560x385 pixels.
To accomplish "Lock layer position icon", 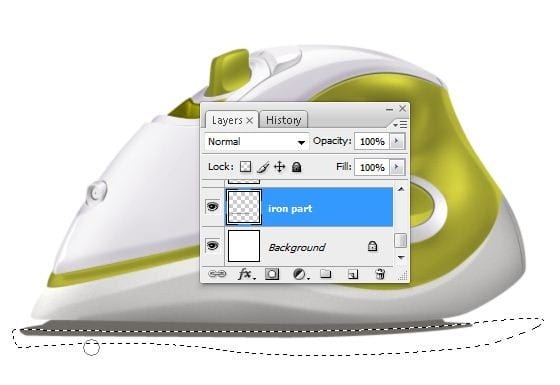I will click(x=279, y=167).
